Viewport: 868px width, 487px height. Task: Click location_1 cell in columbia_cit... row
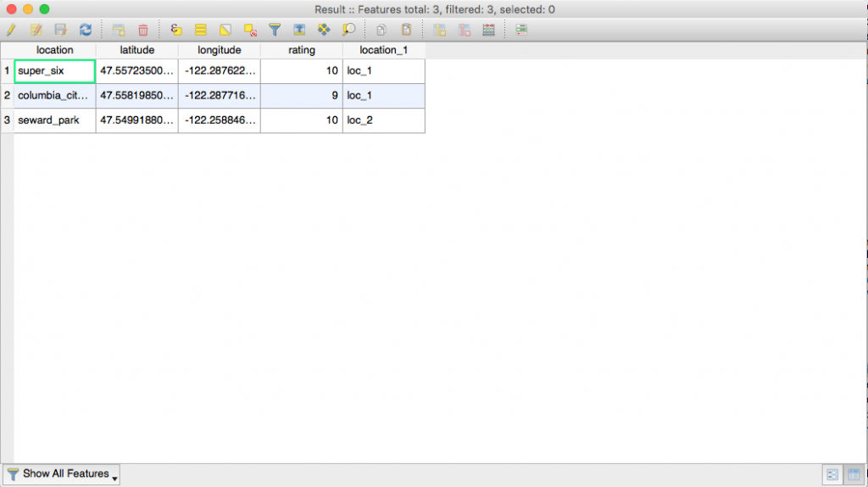[384, 96]
